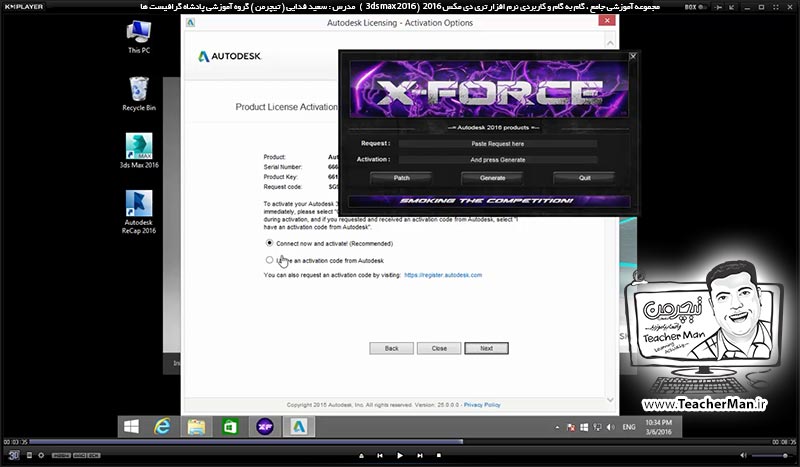
Task: Click the Quit button in X-Force
Action: pyautogui.click(x=584, y=178)
